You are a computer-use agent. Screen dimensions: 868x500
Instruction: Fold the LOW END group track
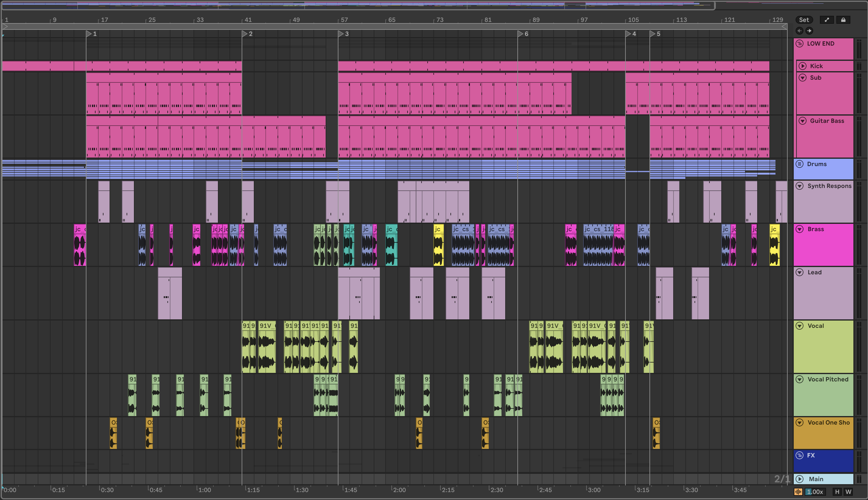[x=800, y=43]
